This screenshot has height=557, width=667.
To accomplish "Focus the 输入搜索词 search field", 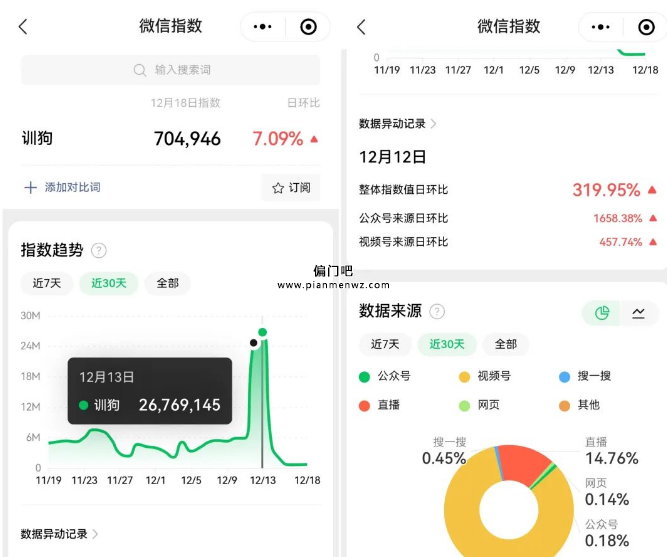I will coord(171,70).
